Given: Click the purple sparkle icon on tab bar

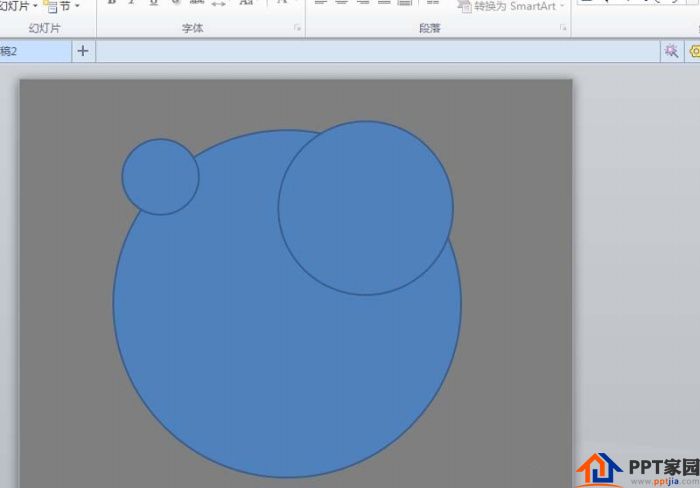Looking at the screenshot, I should tap(671, 51).
